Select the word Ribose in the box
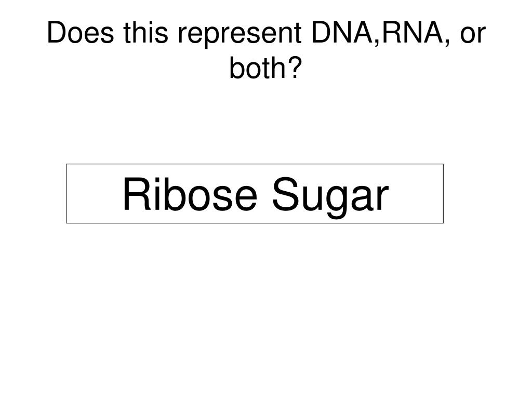532x399 pixels. coord(190,194)
